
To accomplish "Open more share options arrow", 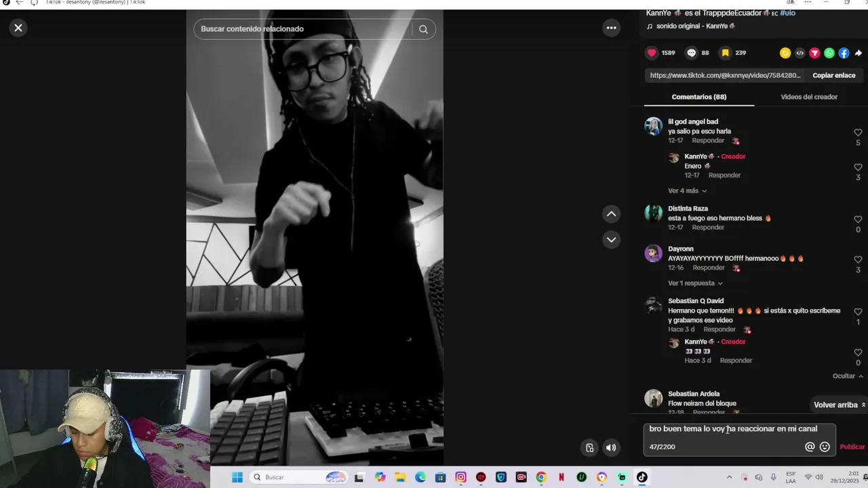I will [x=858, y=53].
